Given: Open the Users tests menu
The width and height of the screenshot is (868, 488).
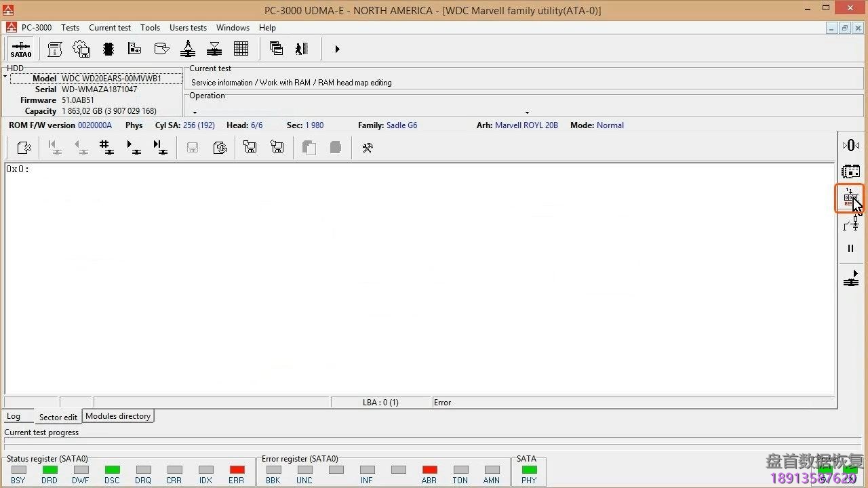Looking at the screenshot, I should tap(188, 28).
